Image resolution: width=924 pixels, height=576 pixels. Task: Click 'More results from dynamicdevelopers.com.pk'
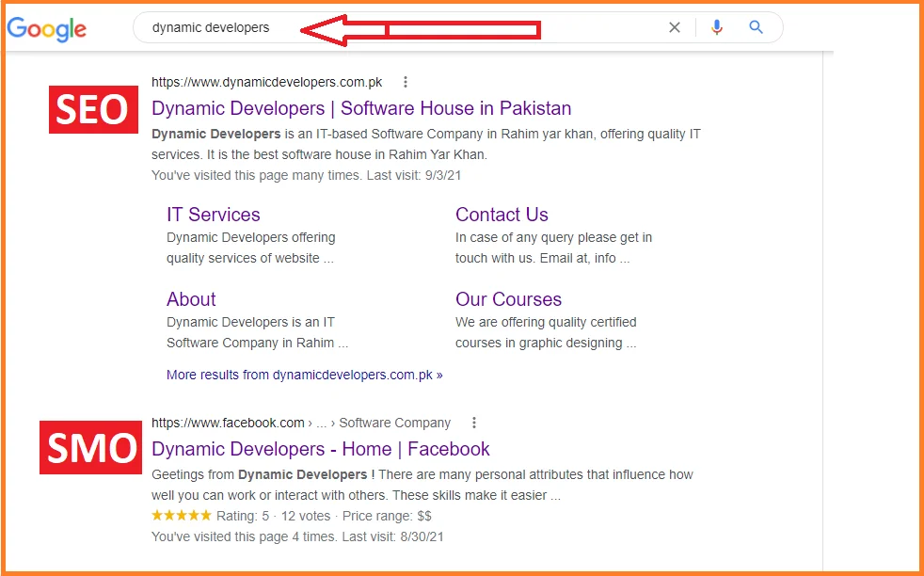click(305, 375)
